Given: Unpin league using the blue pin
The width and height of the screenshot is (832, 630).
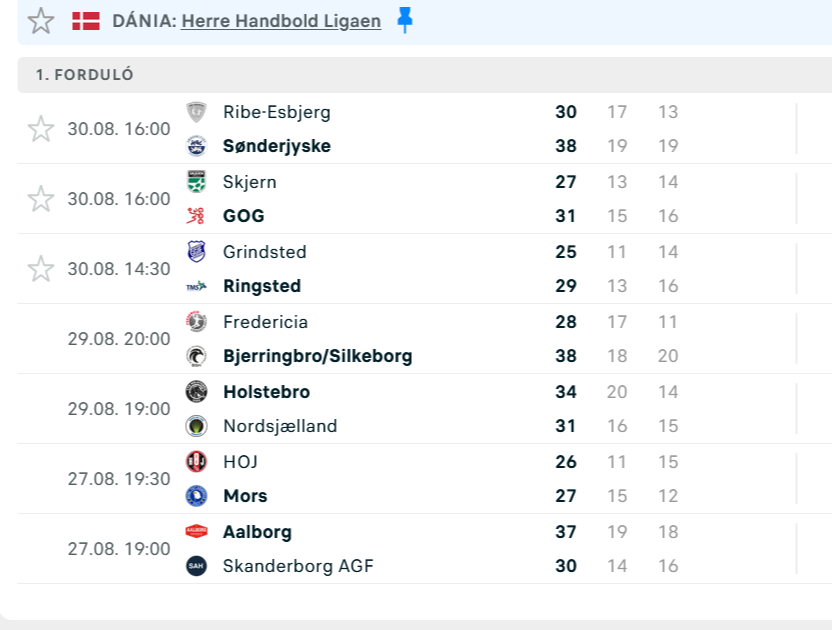Looking at the screenshot, I should coord(404,20).
